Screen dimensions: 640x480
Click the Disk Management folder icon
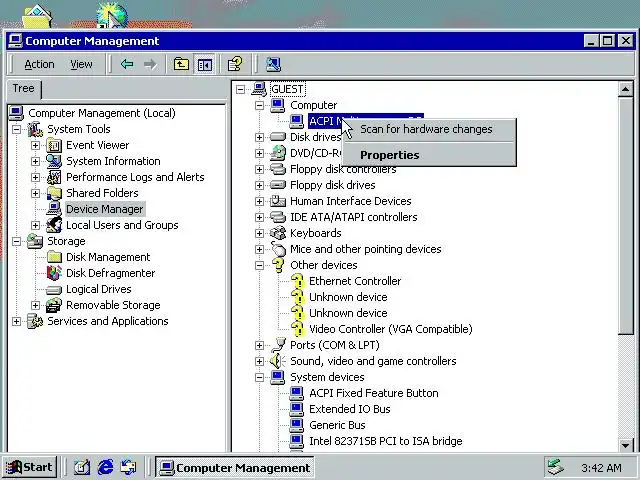[54, 257]
